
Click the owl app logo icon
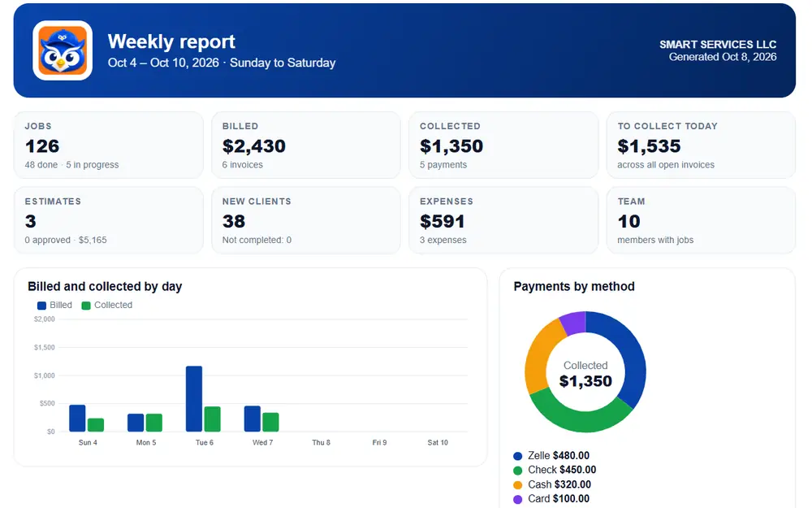click(63, 50)
